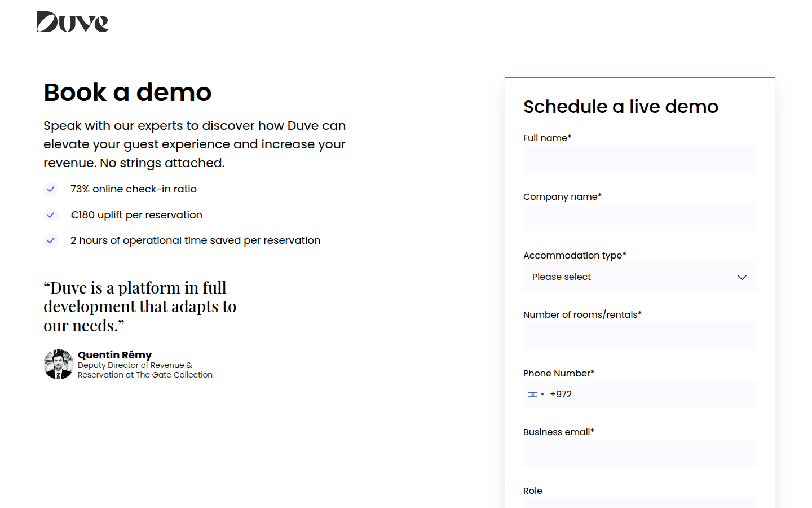Click the 'Accommodation type' label
This screenshot has width=812, height=508.
(574, 256)
